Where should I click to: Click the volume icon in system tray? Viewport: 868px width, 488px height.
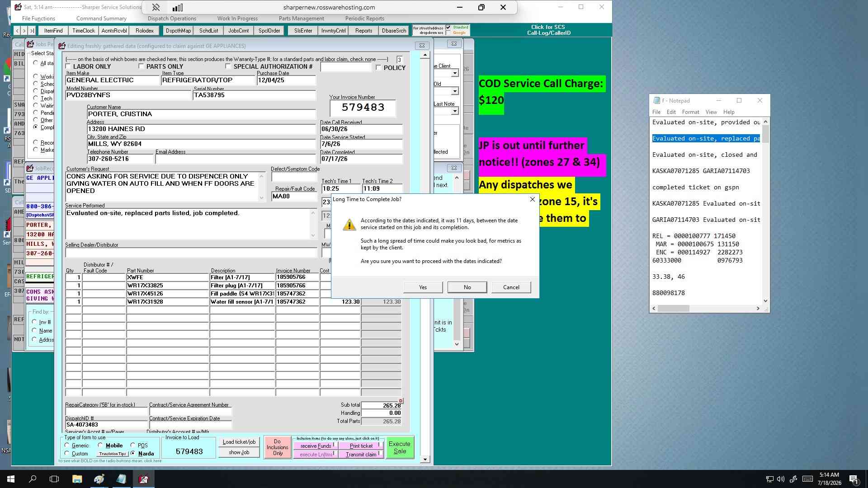[781, 479]
